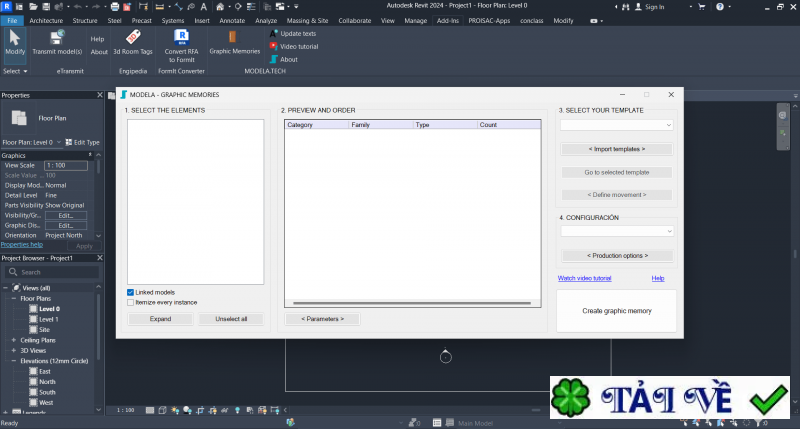
Task: Click the Project Browser search field
Action: [55, 272]
